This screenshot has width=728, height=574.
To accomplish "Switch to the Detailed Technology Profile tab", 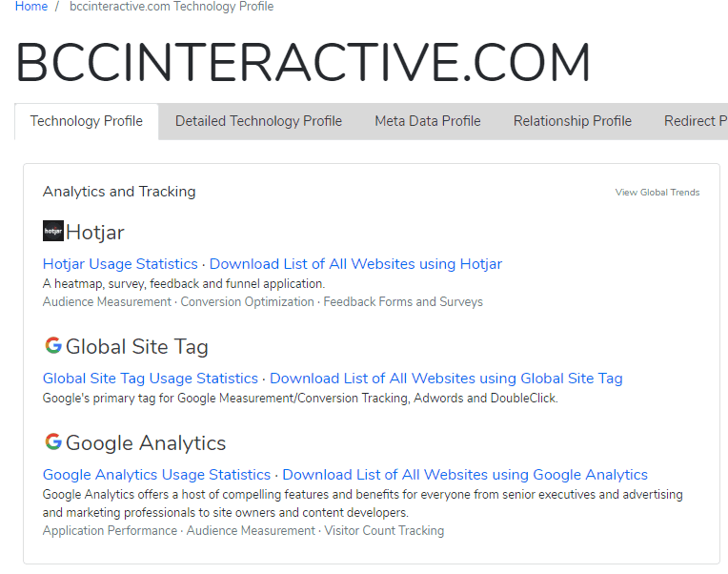I will click(258, 121).
